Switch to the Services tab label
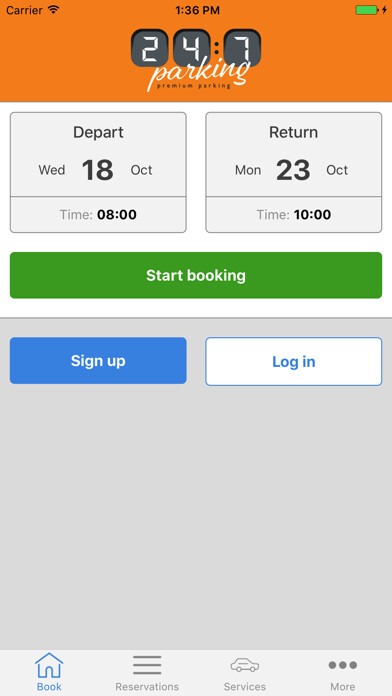The width and height of the screenshot is (392, 696). pos(245,687)
